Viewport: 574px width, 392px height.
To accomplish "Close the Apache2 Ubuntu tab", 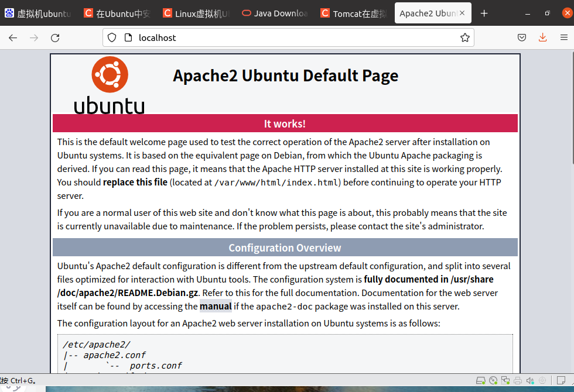I will pos(462,13).
